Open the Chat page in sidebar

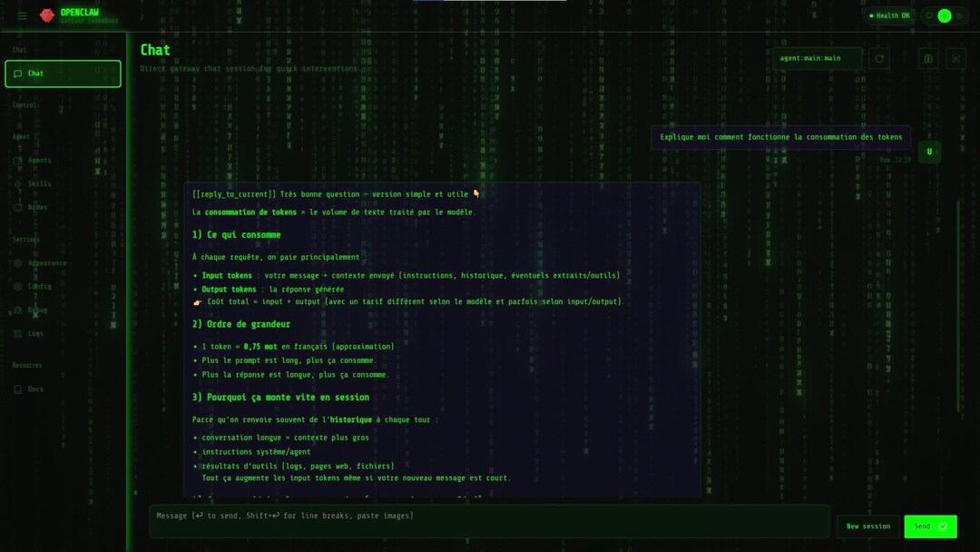tap(63, 74)
